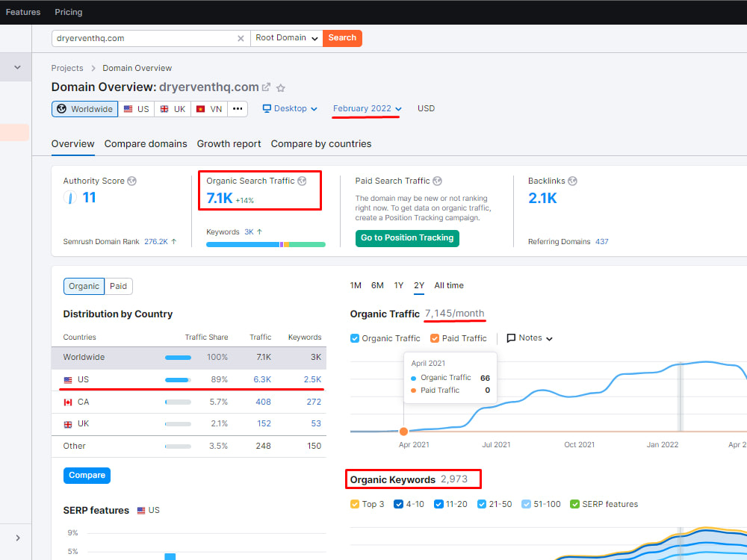Select Compare domains tab

[146, 144]
